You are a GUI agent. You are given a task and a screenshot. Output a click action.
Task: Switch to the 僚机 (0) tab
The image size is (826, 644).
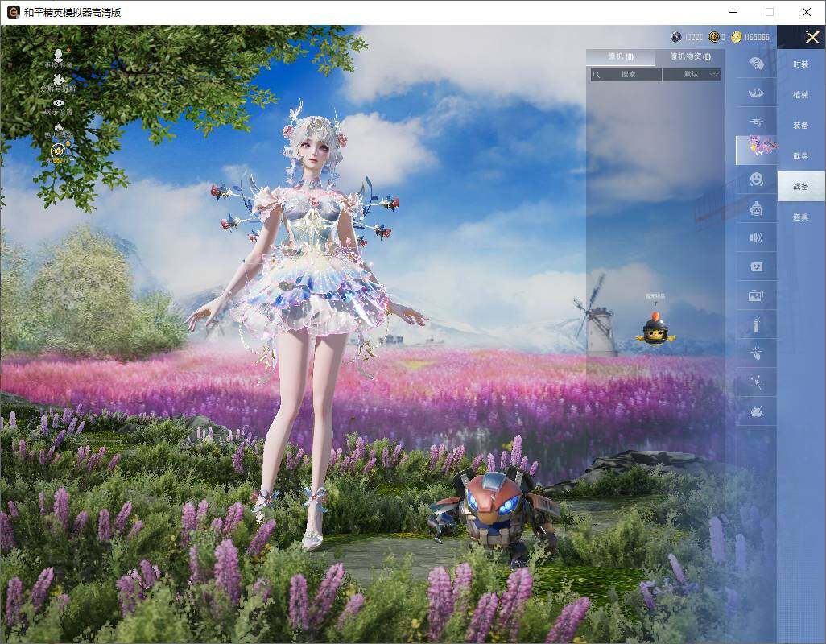[x=621, y=57]
